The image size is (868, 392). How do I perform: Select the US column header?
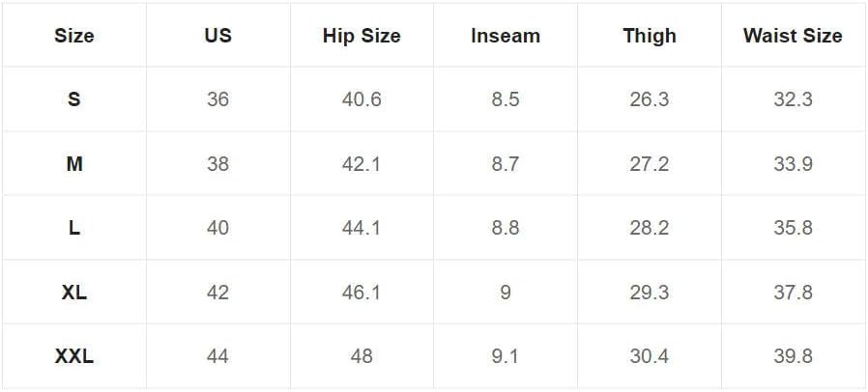pyautogui.click(x=217, y=36)
